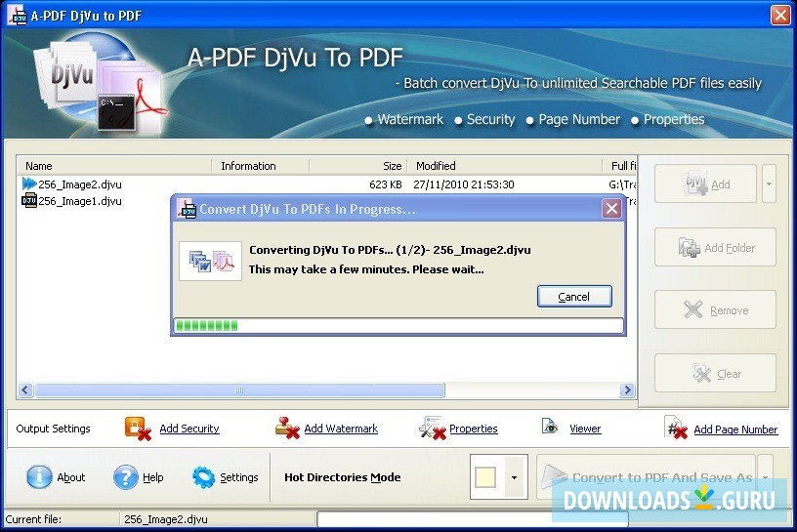797x532 pixels.
Task: Click the pale yellow mode swatch
Action: [x=485, y=477]
